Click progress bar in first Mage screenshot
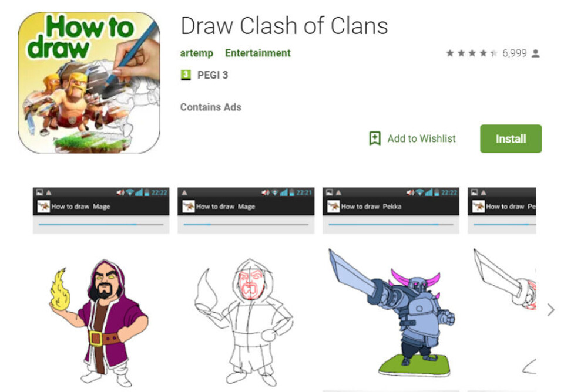The height and width of the screenshot is (392, 564). (x=101, y=225)
